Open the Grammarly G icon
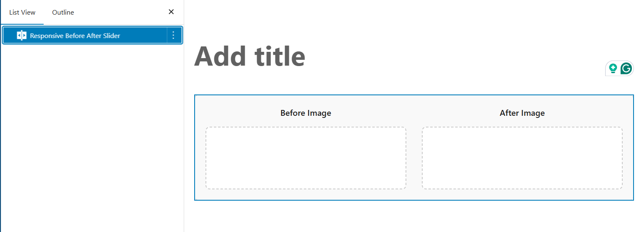 (626, 68)
